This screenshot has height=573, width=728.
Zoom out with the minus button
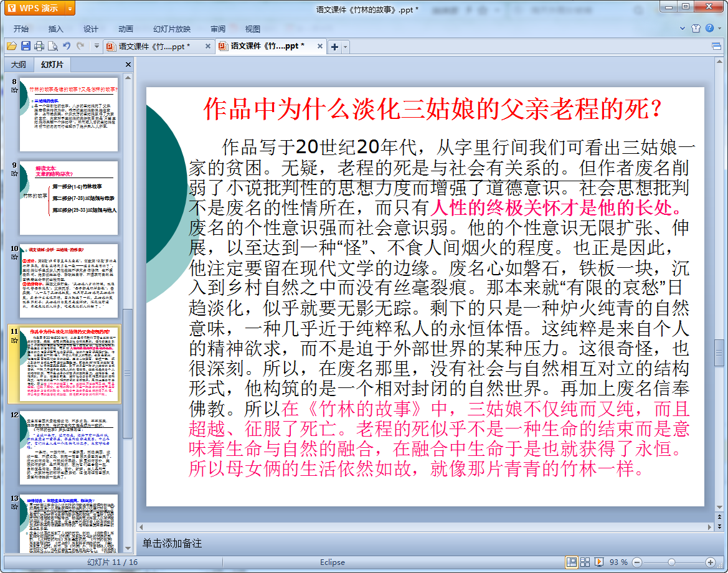click(637, 562)
